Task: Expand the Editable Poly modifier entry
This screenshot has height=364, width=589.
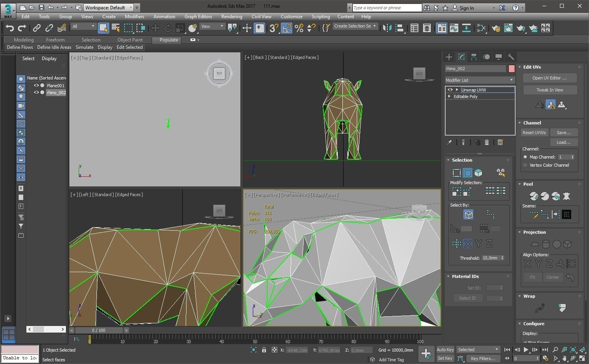Action: point(449,97)
